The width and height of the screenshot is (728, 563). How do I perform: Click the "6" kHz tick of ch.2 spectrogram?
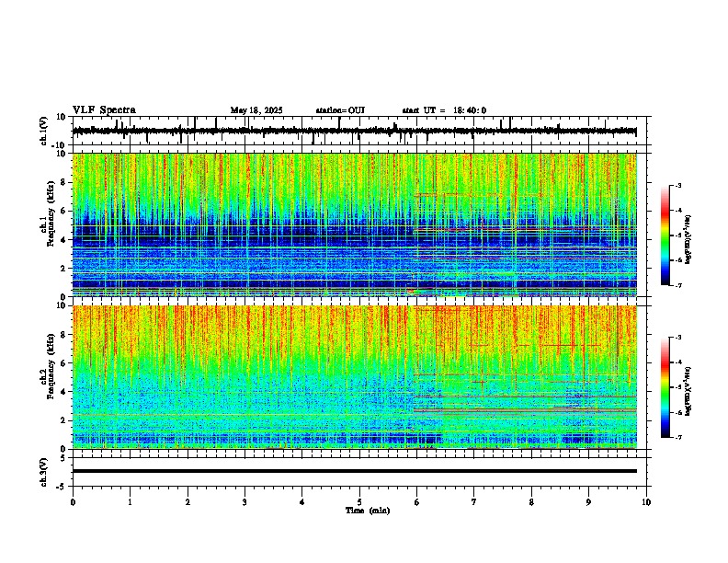tap(64, 363)
